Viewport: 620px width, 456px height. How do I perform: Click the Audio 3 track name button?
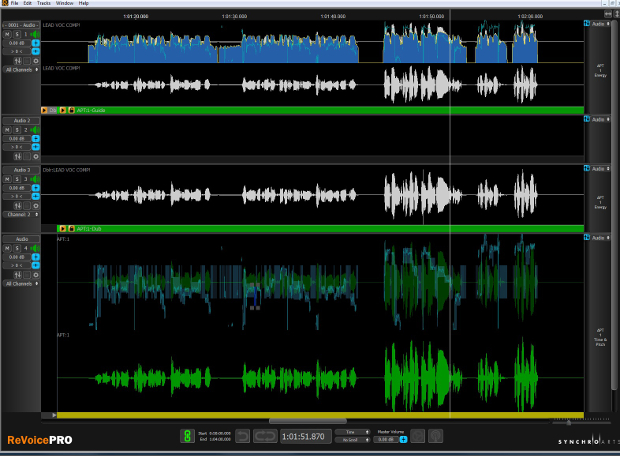21,170
